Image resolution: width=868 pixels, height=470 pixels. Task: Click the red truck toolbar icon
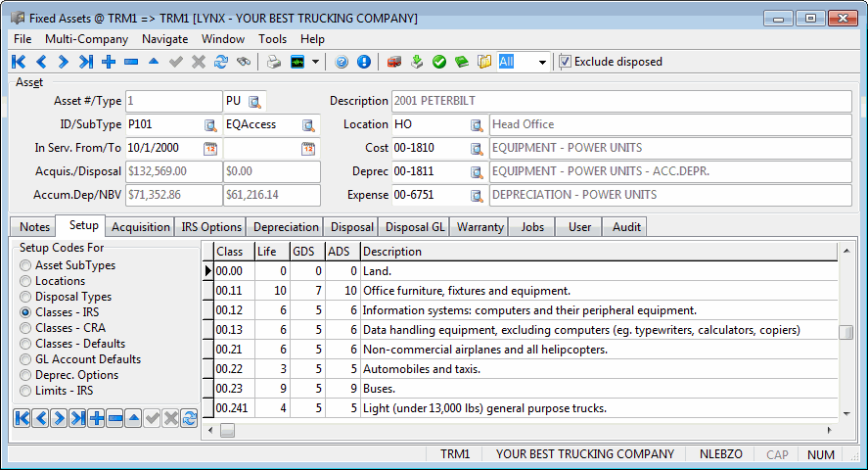394,62
